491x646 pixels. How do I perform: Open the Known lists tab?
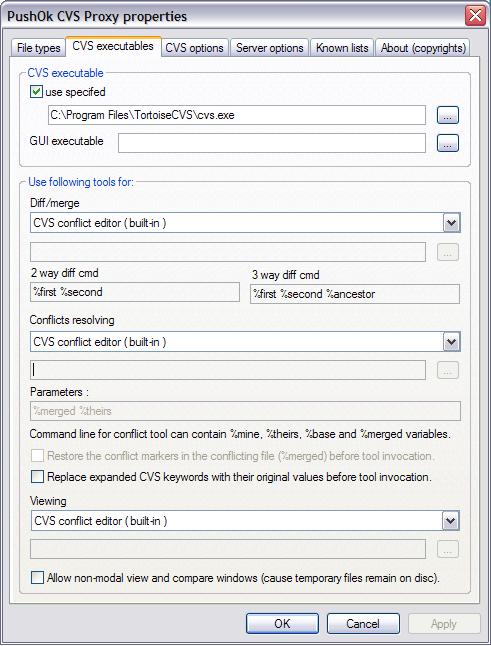[342, 48]
